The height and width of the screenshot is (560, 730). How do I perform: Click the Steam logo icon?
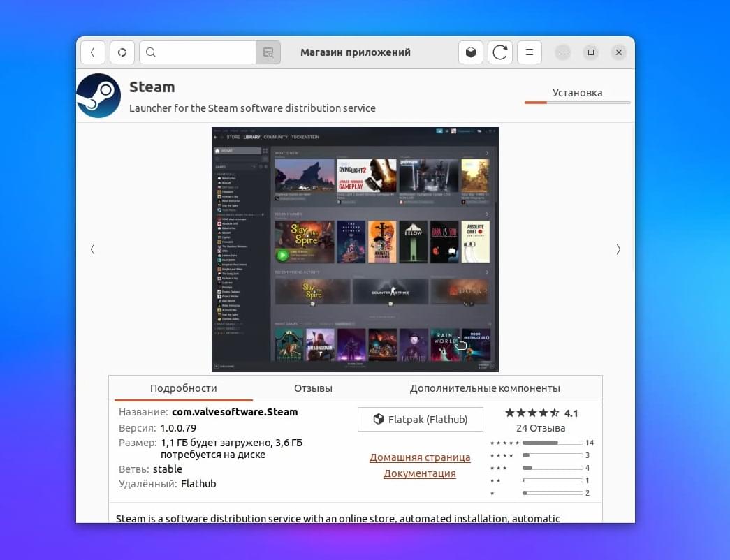click(98, 96)
